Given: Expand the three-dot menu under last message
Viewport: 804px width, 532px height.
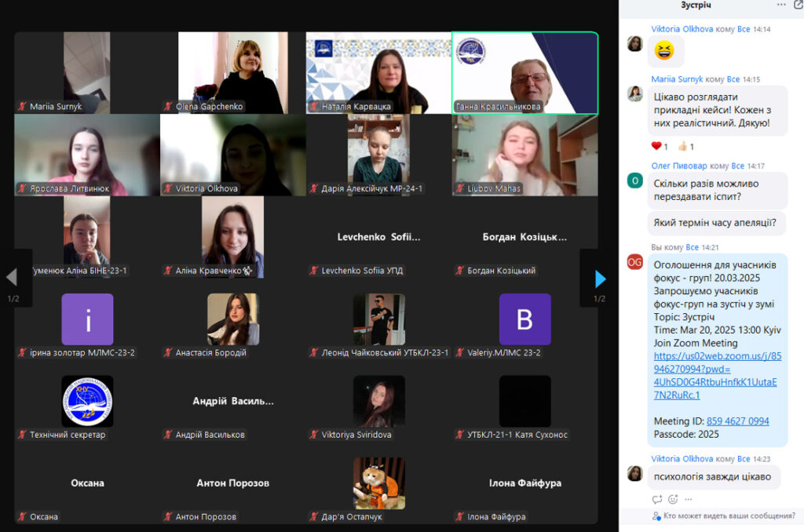Looking at the screenshot, I should (x=689, y=499).
